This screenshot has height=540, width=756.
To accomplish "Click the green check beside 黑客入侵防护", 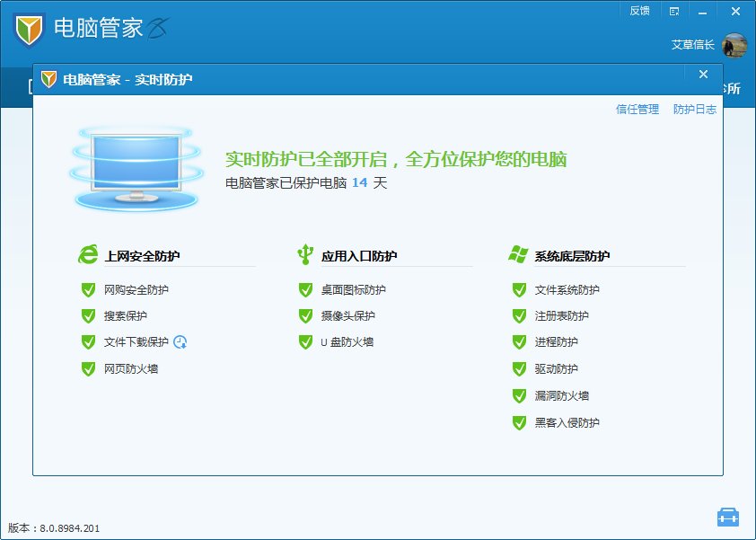I will click(x=519, y=422).
